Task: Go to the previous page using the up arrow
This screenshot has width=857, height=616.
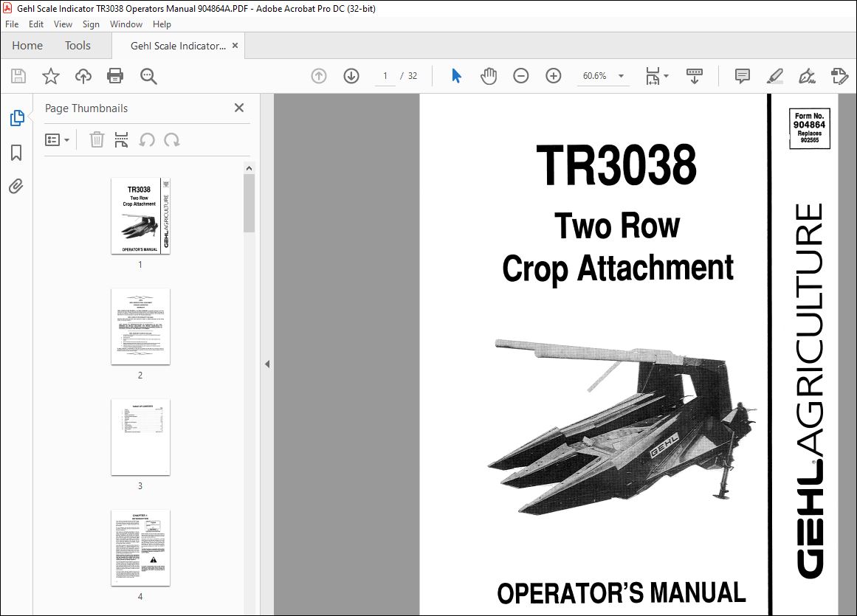Action: pos(319,76)
